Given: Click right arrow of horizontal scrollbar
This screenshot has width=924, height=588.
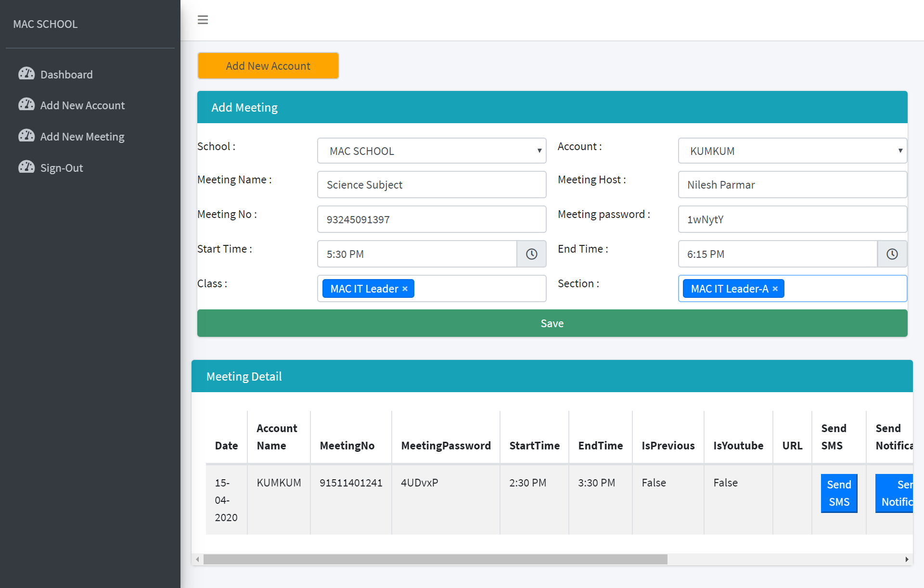Looking at the screenshot, I should click(907, 559).
